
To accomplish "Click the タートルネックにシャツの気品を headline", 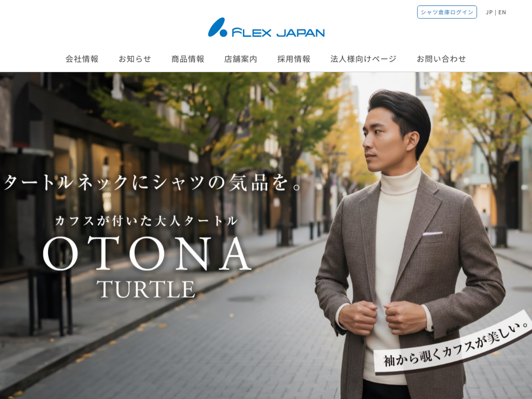I will (x=153, y=182).
